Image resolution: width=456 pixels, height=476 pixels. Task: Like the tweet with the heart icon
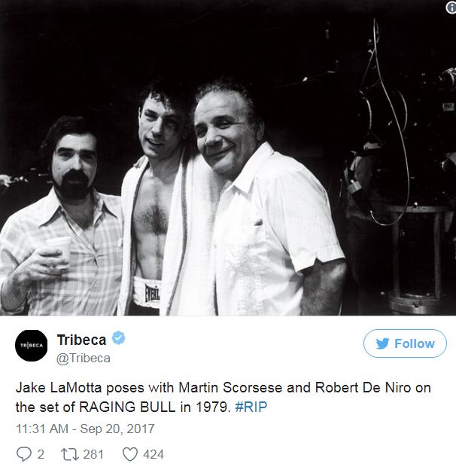tap(130, 454)
